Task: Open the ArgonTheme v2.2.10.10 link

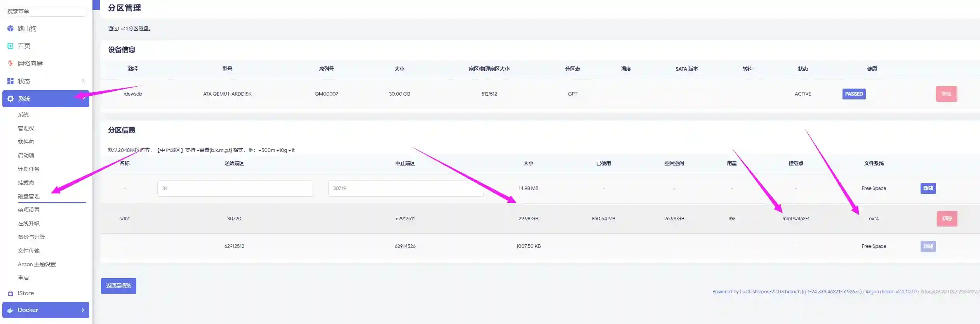Action: 891,292
